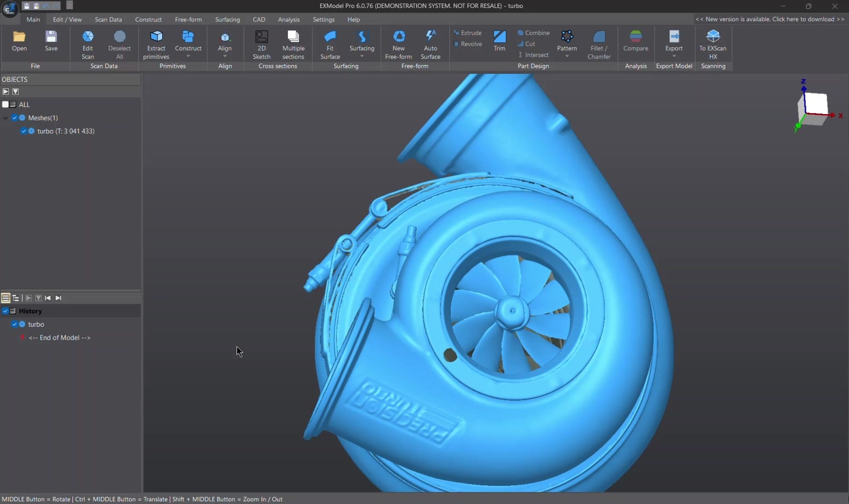Open the 2D Sketch tool

pos(261,37)
